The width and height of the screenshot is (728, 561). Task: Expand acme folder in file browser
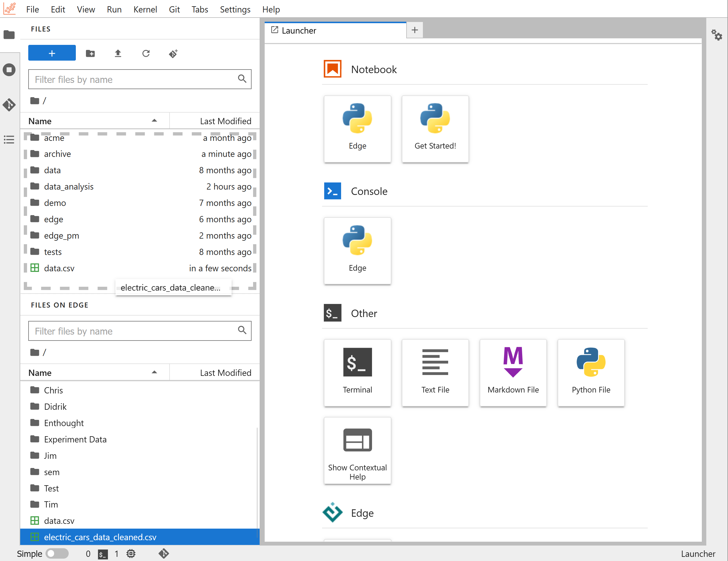tap(54, 138)
